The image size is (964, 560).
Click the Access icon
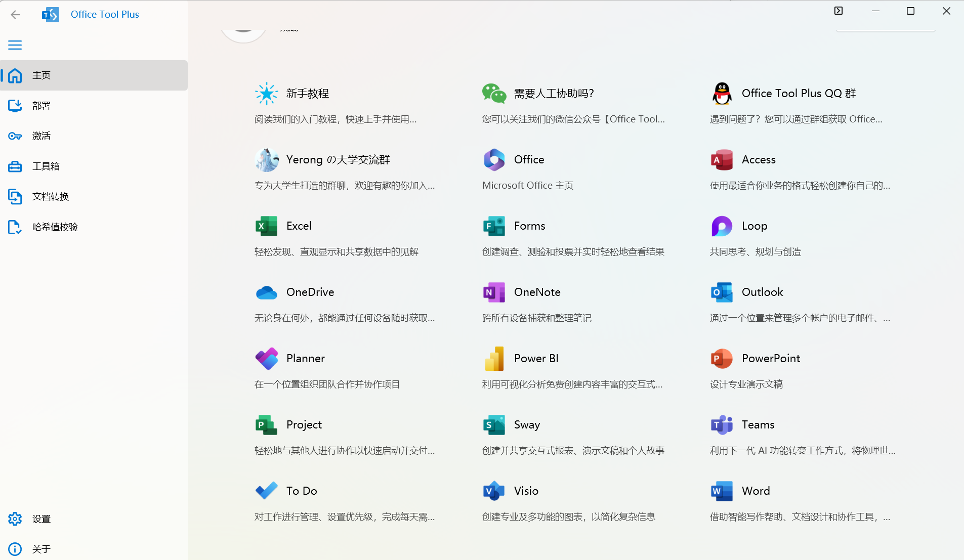[x=722, y=160]
